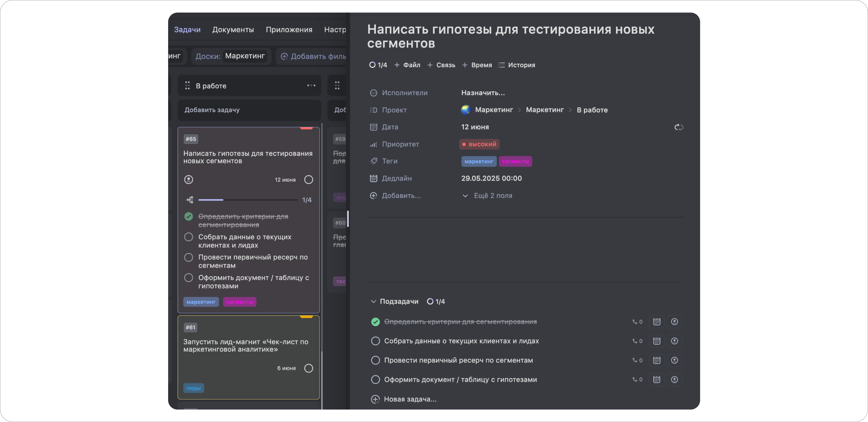
Task: Mark card #61 complete via its circle
Action: coord(308,368)
